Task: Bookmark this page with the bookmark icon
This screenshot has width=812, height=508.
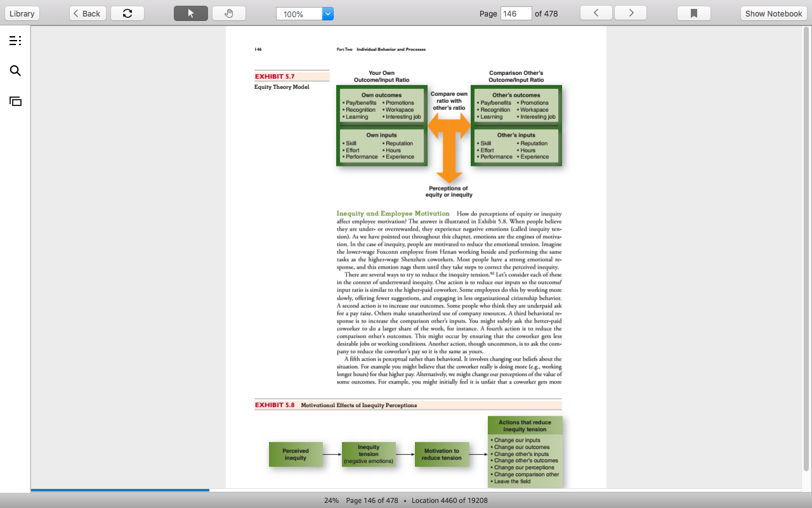Action: (x=694, y=13)
